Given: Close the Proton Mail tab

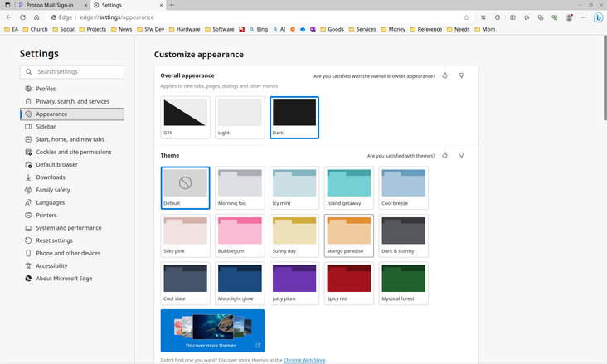Looking at the screenshot, I should pyautogui.click(x=85, y=6).
